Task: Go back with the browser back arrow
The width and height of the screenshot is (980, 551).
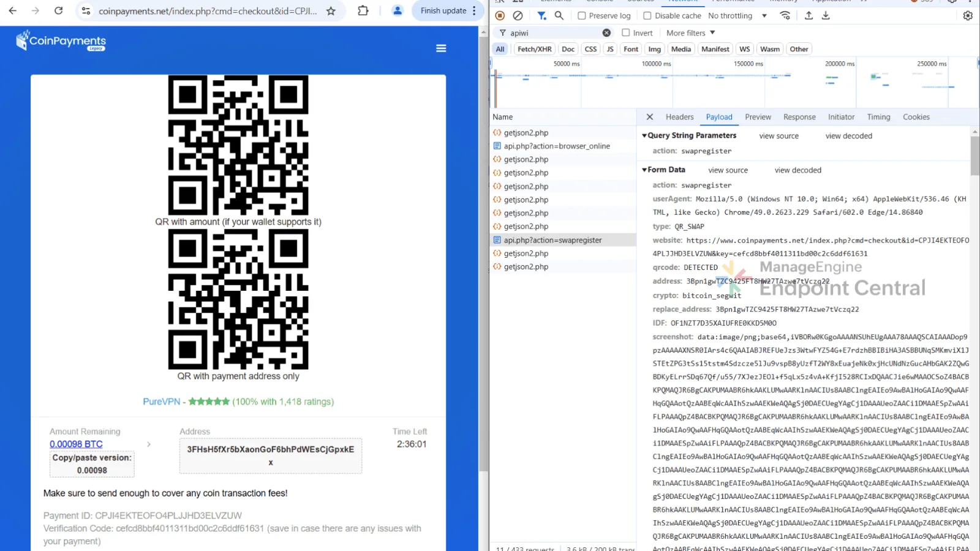Action: pos(13,11)
